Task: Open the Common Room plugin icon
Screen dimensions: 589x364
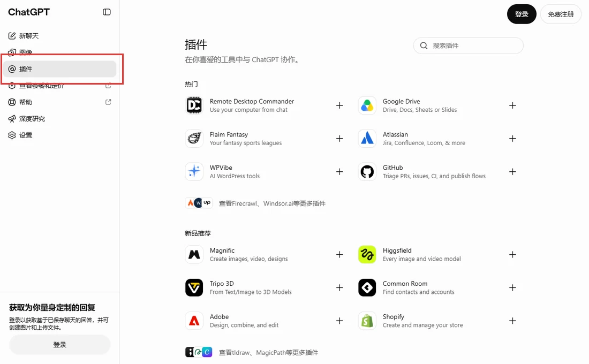Action: (x=367, y=287)
